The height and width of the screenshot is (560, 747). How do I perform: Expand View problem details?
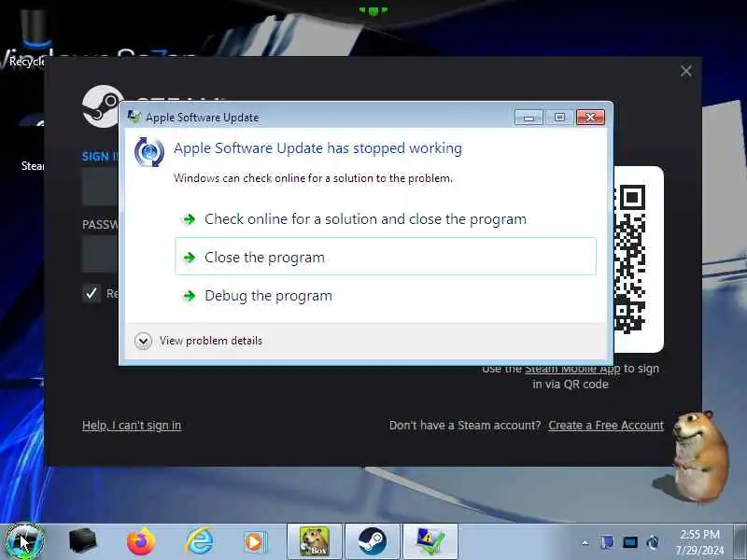point(199,341)
